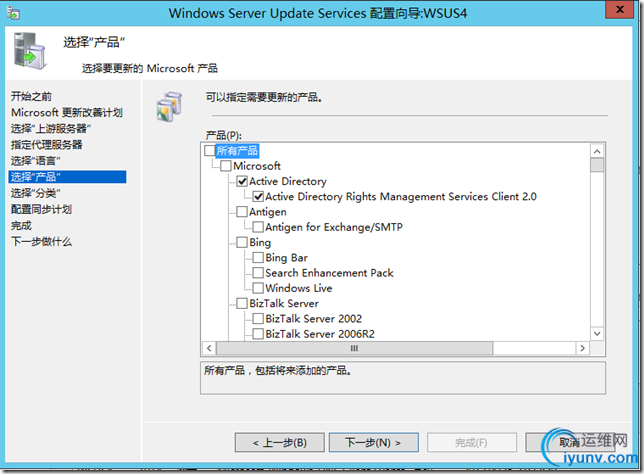The width and height of the screenshot is (644, 474).
Task: Go to the 开始之前 wizard step
Action: (x=31, y=96)
